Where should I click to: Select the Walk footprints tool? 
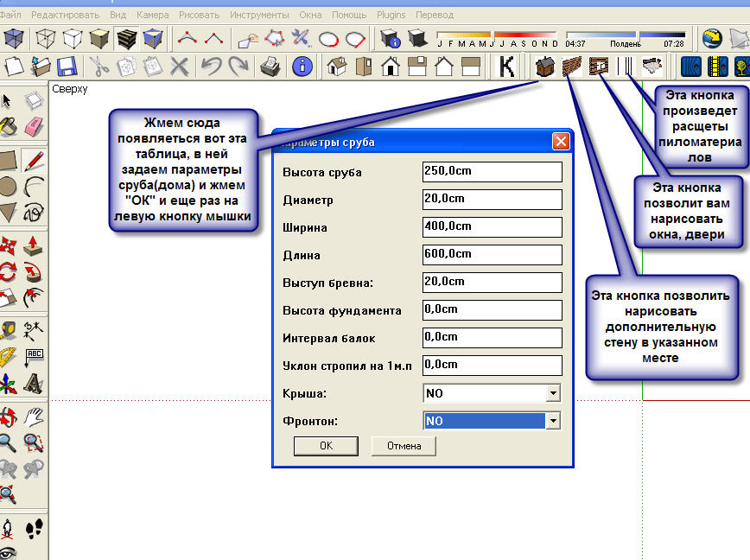click(x=34, y=528)
